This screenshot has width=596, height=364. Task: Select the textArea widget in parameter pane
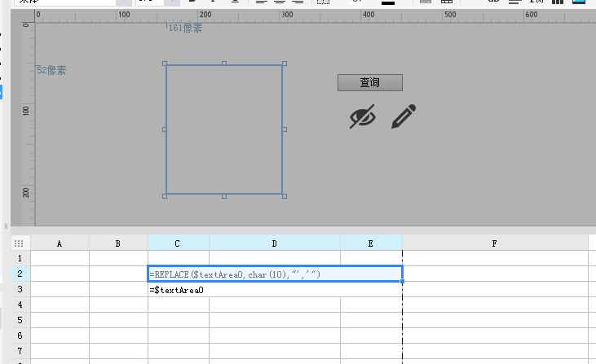[x=224, y=129]
